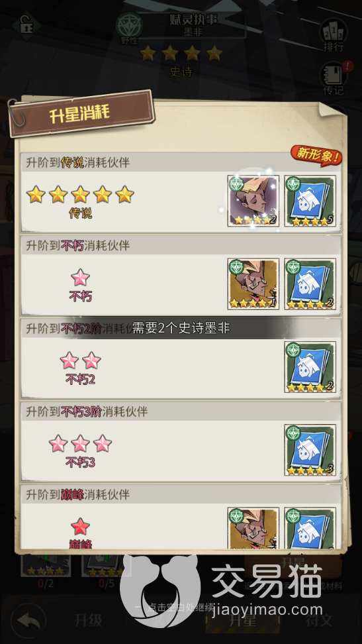Switch to the 升级 tab
Screen dimensions: 362x644
pyautogui.click(x=88, y=620)
